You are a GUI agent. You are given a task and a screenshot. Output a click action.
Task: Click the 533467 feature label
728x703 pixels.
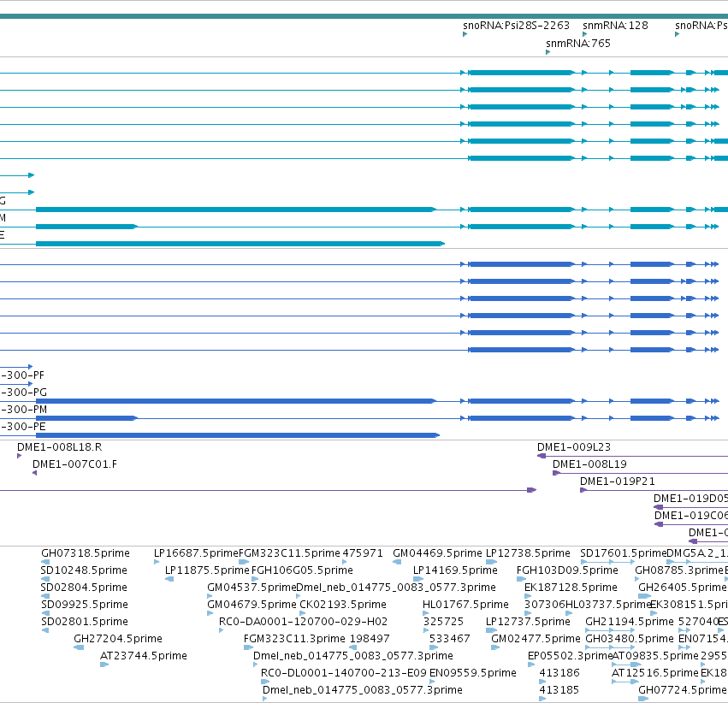click(449, 640)
